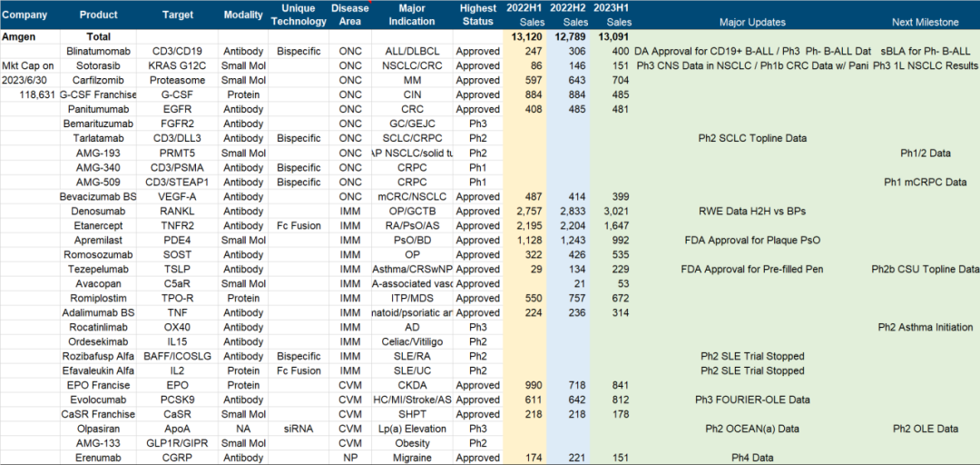The width and height of the screenshot is (980, 465).
Task: Click the Sotorasib product cell
Action: 98,65
